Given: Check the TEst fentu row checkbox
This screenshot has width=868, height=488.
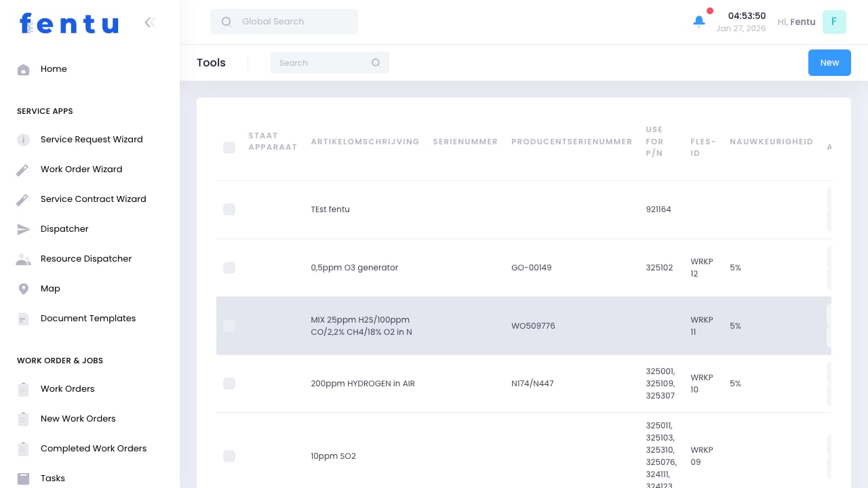Looking at the screenshot, I should coord(229,209).
